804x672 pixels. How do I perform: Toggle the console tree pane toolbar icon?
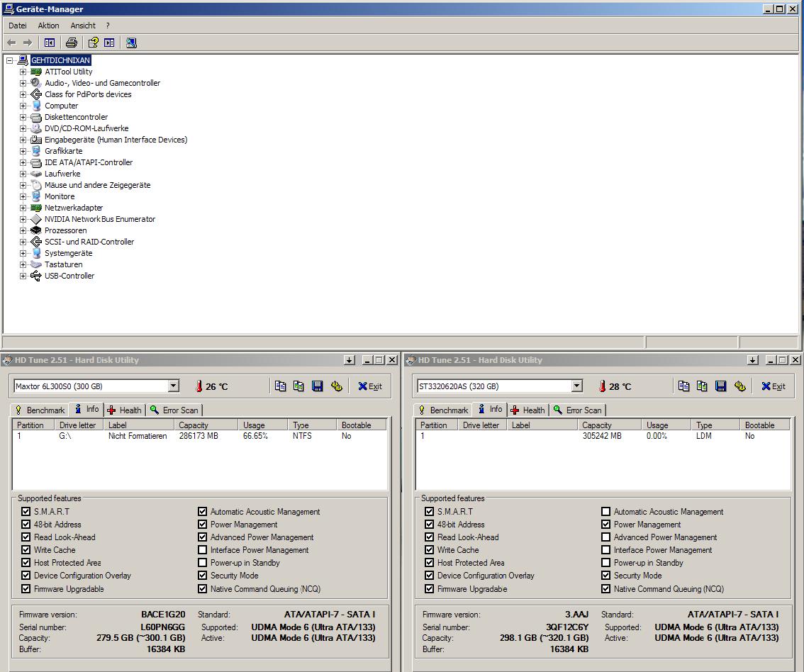(49, 43)
